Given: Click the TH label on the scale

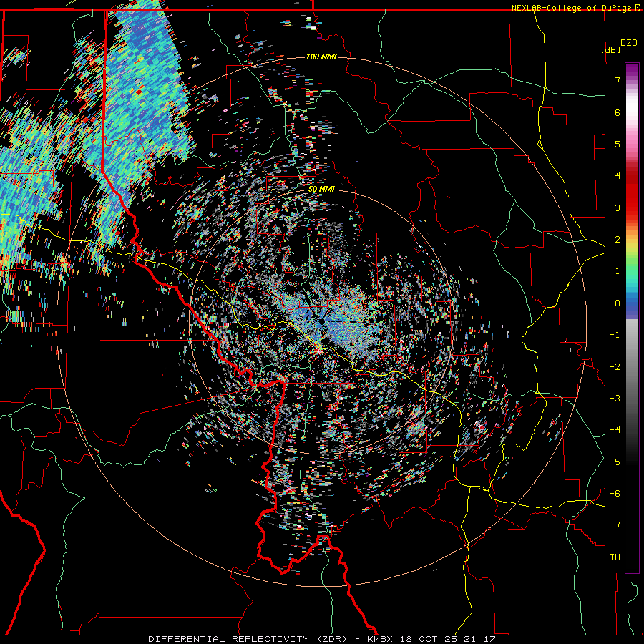Looking at the screenshot, I should click(x=615, y=557).
